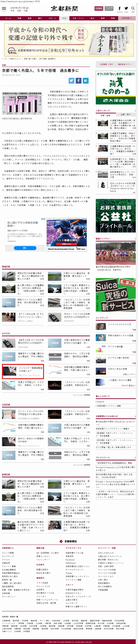Select ホーム in navigation bar
138x644 pixels.
[8, 18]
